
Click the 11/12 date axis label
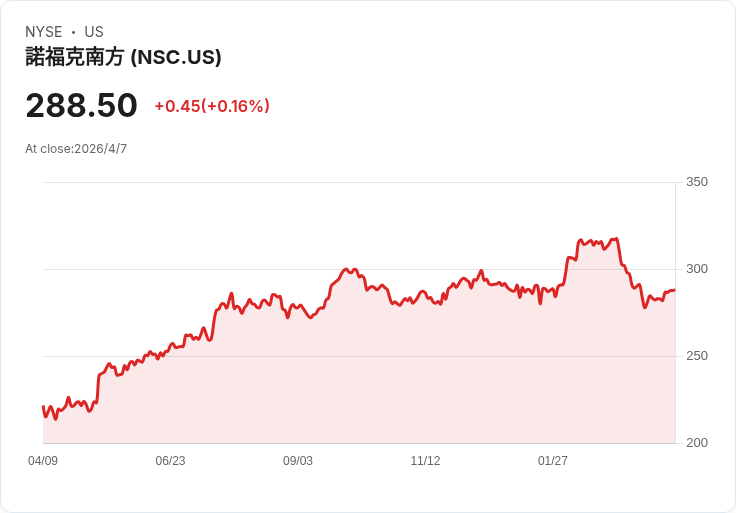pos(425,461)
